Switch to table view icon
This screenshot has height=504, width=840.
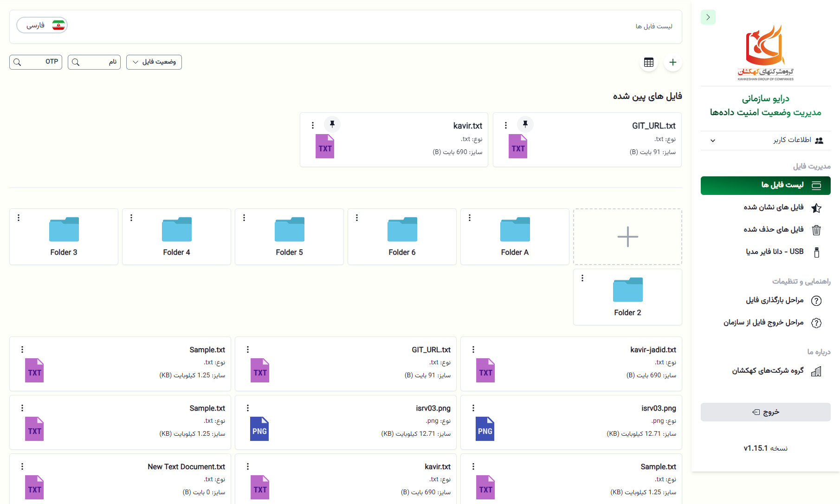click(x=649, y=62)
